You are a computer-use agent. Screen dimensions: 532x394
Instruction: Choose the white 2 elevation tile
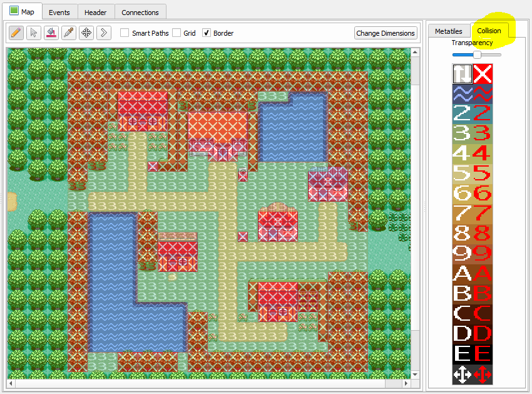click(x=463, y=113)
